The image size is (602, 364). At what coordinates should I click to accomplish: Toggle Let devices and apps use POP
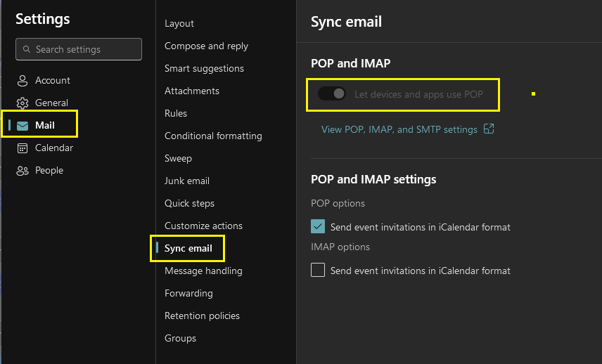pos(332,93)
